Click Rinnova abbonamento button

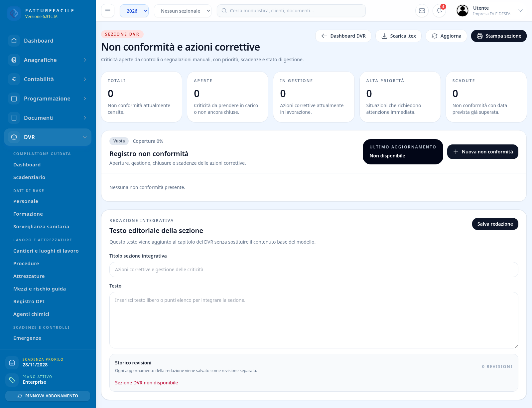point(48,396)
